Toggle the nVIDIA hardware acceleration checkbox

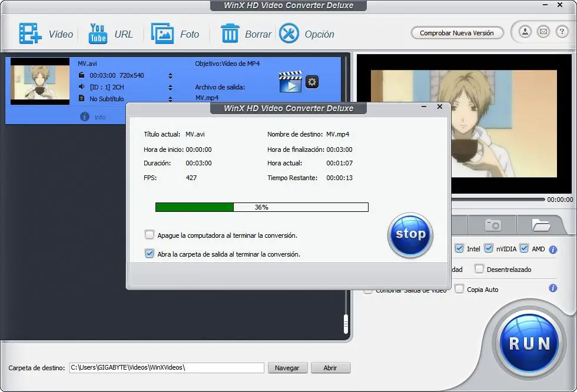[x=488, y=248]
